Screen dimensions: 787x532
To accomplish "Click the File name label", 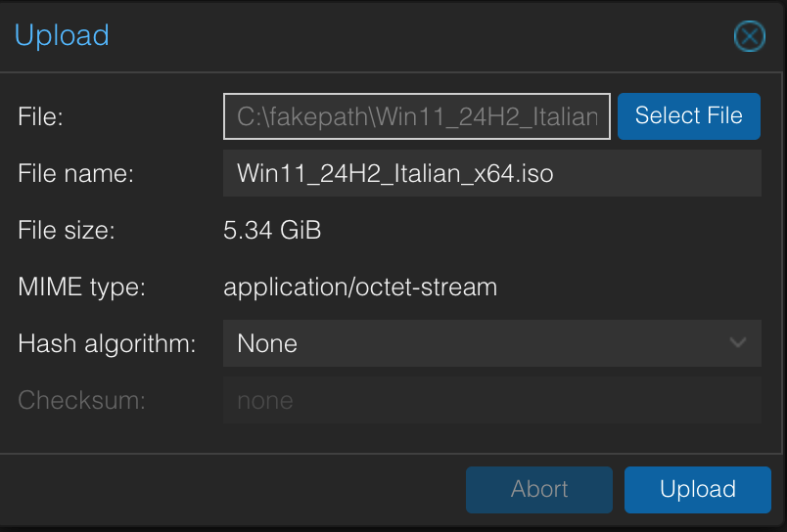I will click(75, 173).
